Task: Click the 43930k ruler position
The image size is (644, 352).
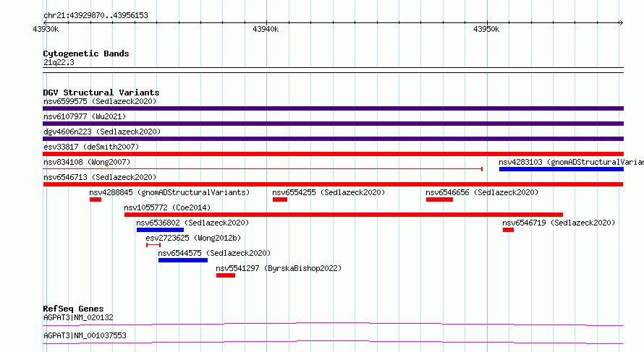Action: pos(46,29)
